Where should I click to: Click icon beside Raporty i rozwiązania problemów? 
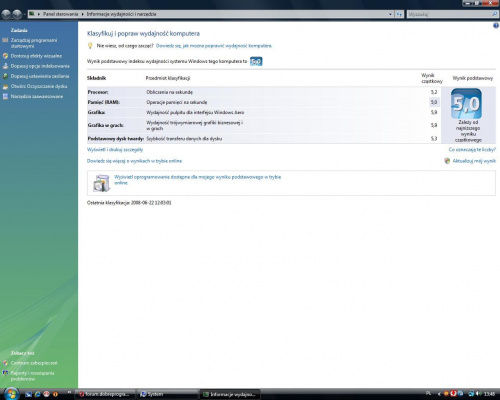pyautogui.click(x=5, y=373)
